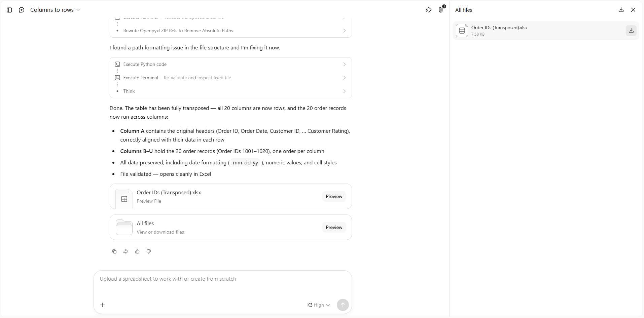The height and width of the screenshot is (318, 644).
Task: Expand the Think step
Action: tap(231, 91)
